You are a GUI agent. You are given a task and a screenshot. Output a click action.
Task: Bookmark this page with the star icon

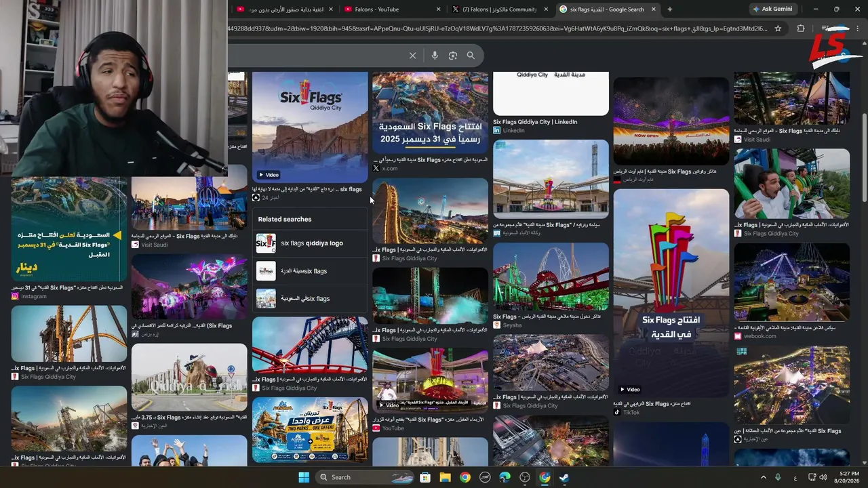[778, 28]
